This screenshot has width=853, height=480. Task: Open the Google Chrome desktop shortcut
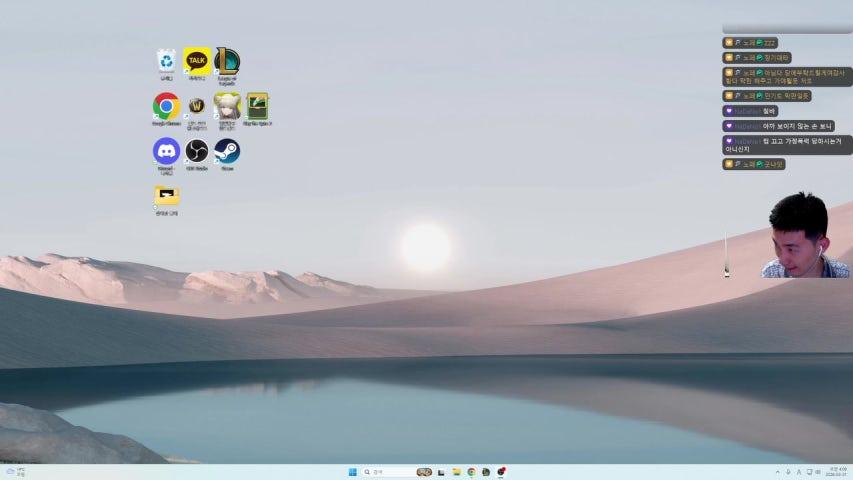click(x=166, y=106)
